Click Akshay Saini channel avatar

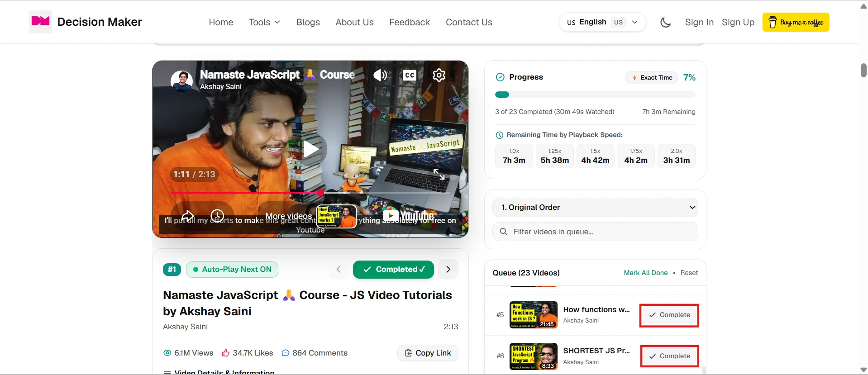coord(181,81)
